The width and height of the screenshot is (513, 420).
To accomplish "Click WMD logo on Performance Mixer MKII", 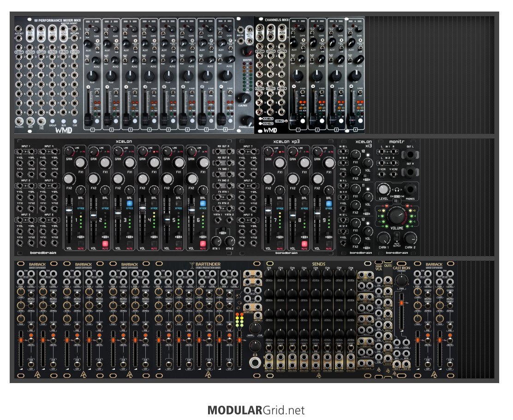I will pyautogui.click(x=64, y=130).
